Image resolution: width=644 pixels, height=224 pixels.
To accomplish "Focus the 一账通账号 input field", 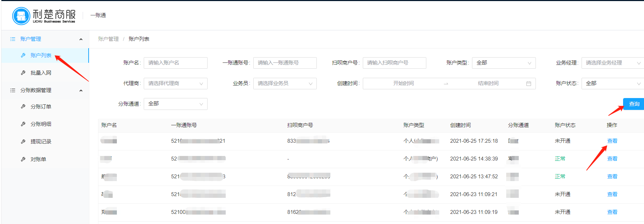I will click(x=285, y=63).
